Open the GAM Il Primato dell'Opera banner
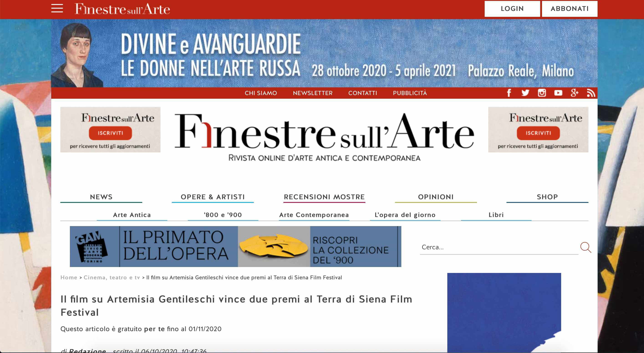The image size is (644, 353). 235,247
